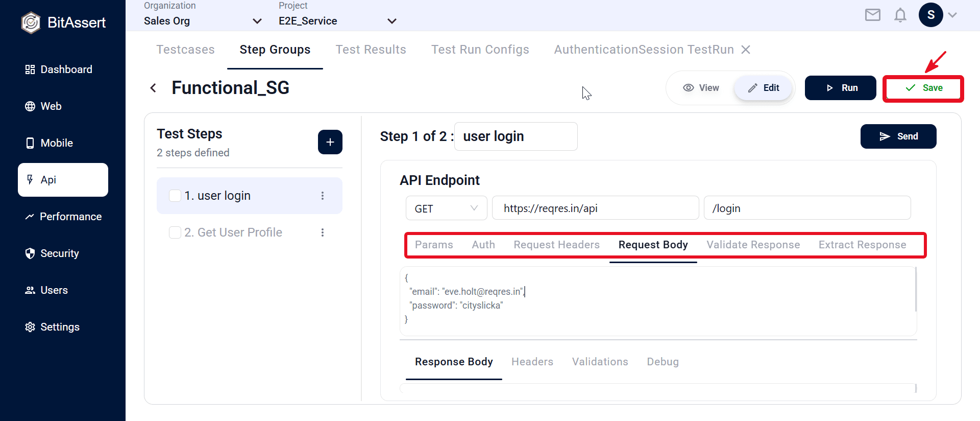Go back using the arrow beside Functional_SG
This screenshot has height=421, width=980.
[x=153, y=88]
